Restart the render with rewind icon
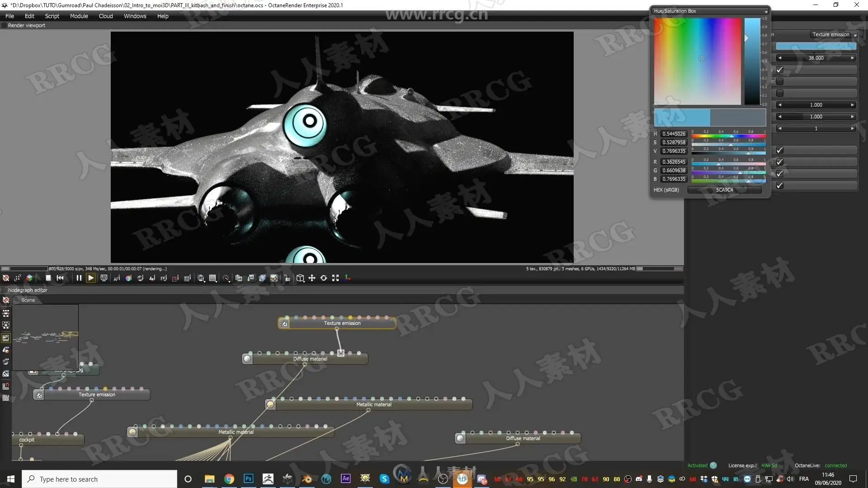868x488 pixels. (x=60, y=278)
